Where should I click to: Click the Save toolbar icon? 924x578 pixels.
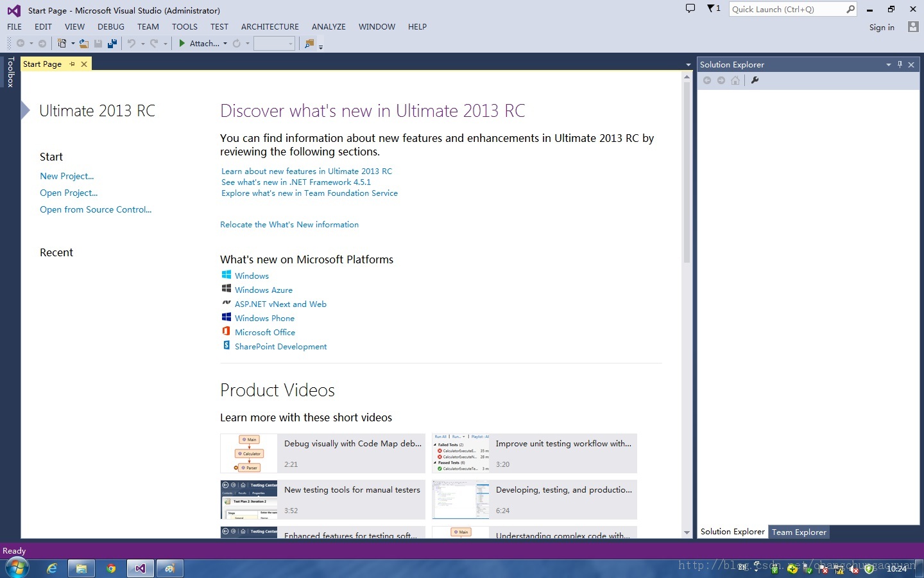tap(98, 44)
